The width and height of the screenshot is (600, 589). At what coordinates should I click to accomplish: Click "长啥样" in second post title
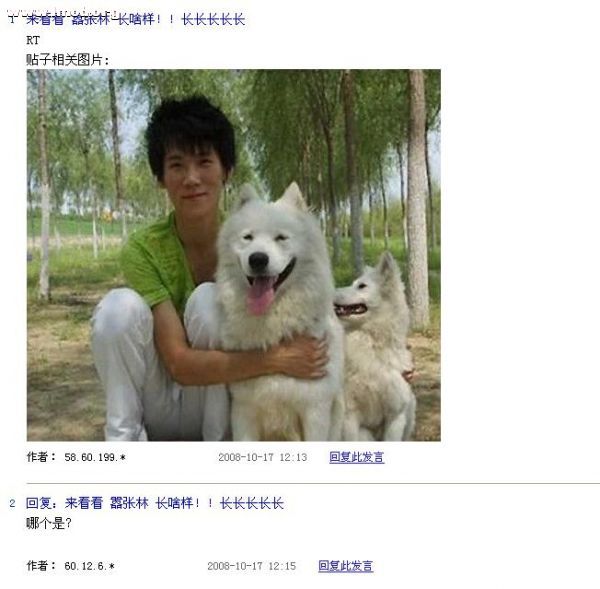(x=174, y=503)
